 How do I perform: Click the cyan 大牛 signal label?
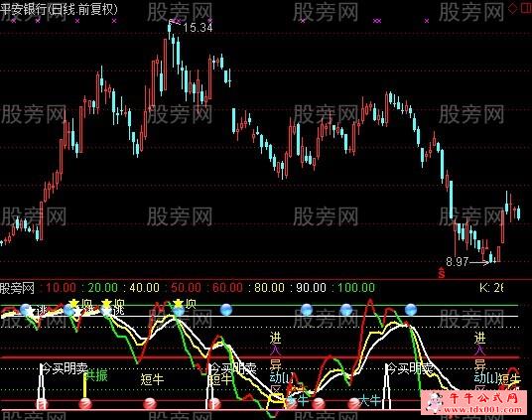coord(370,401)
